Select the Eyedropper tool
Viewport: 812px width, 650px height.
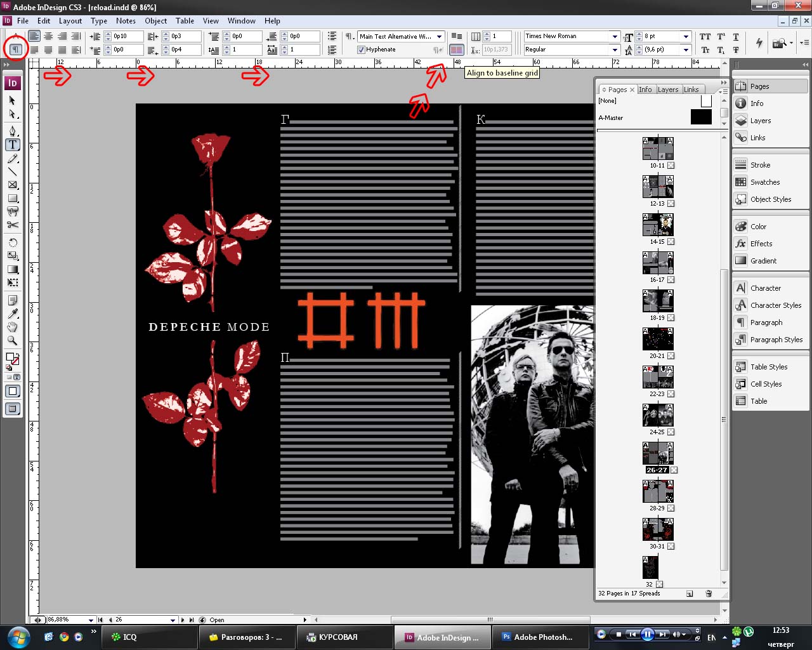12,314
